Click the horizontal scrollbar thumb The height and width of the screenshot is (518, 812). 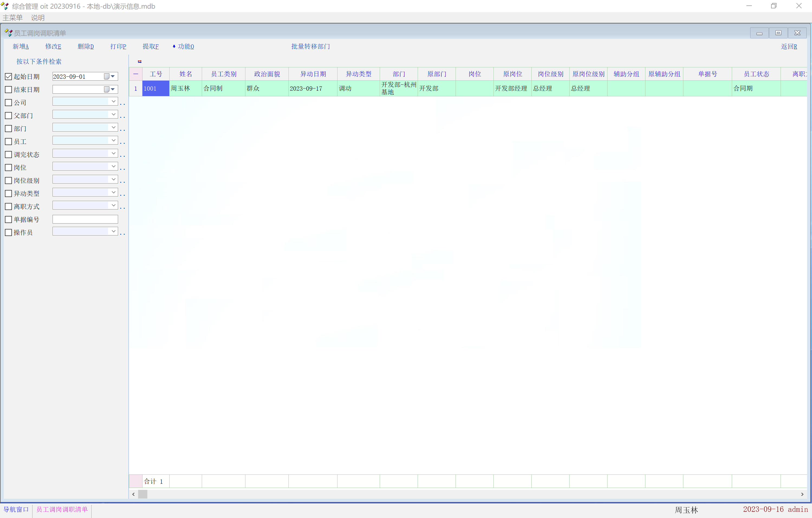tap(143, 494)
